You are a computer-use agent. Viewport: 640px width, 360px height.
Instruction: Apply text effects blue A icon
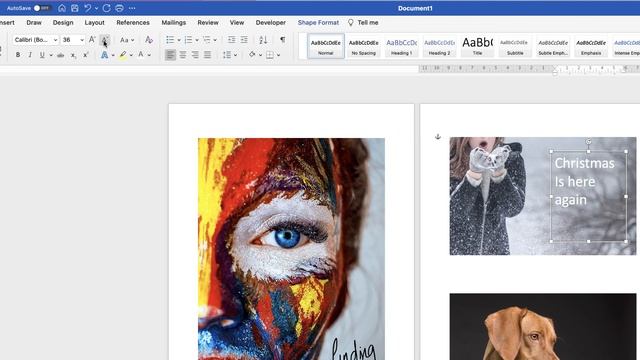104,55
